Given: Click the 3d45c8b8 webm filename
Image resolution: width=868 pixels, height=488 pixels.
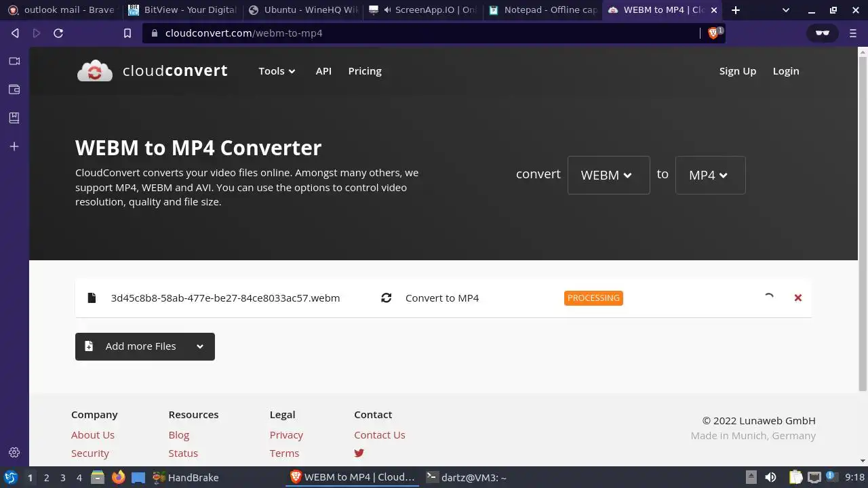Looking at the screenshot, I should tap(225, 298).
